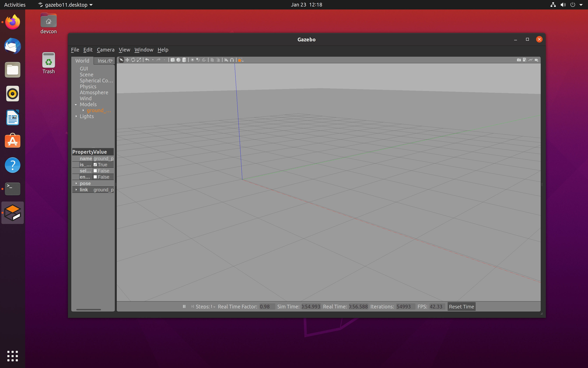Activate the Rotate mode tool

click(x=133, y=60)
